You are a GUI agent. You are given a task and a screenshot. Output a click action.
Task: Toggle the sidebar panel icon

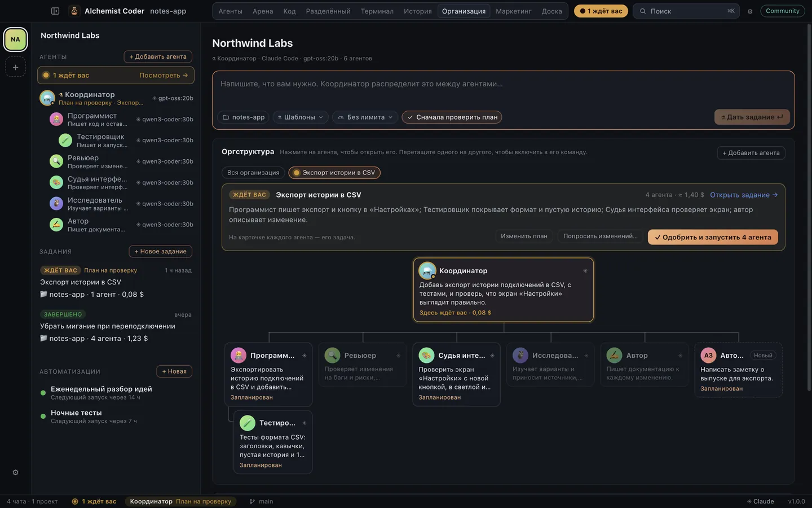[55, 11]
